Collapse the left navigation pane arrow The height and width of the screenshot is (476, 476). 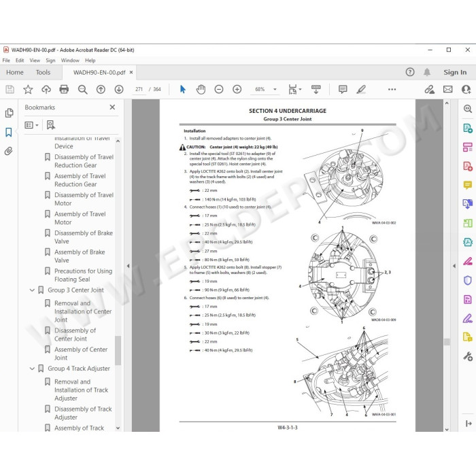(128, 266)
